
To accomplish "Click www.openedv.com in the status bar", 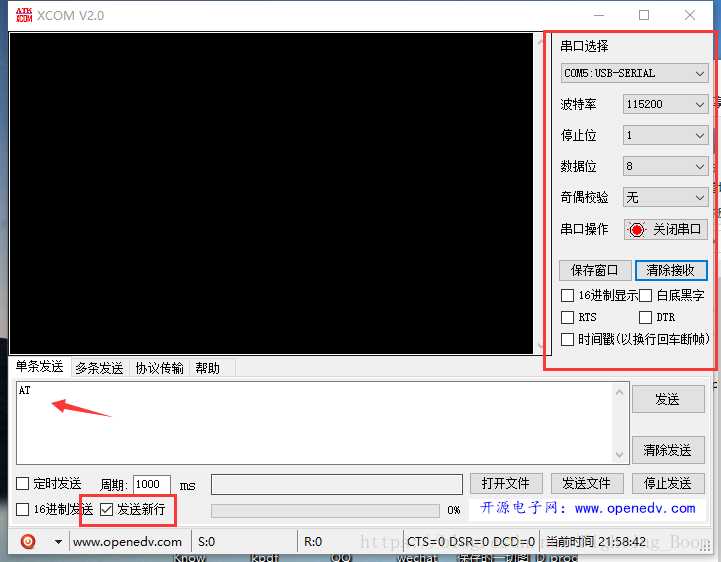I will click(127, 542).
